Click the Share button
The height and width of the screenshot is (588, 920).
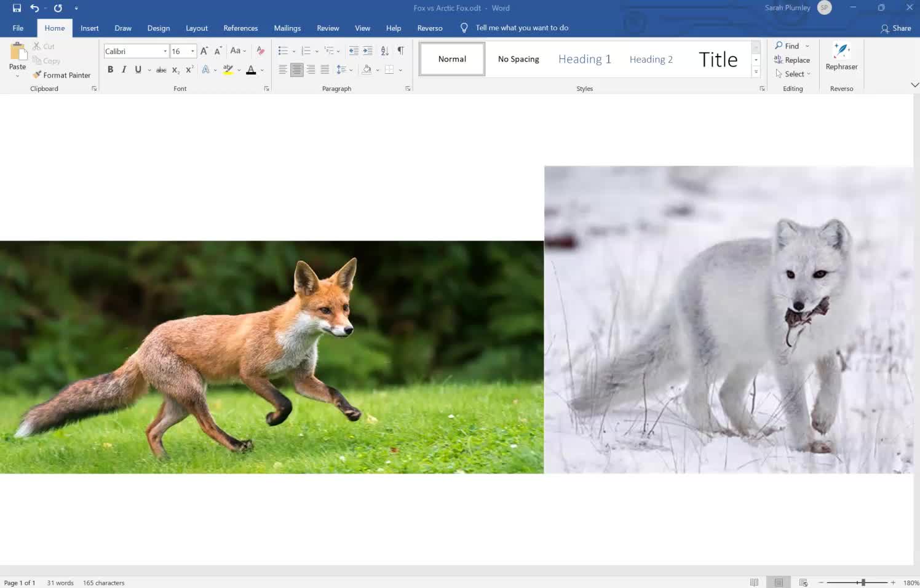coord(896,28)
